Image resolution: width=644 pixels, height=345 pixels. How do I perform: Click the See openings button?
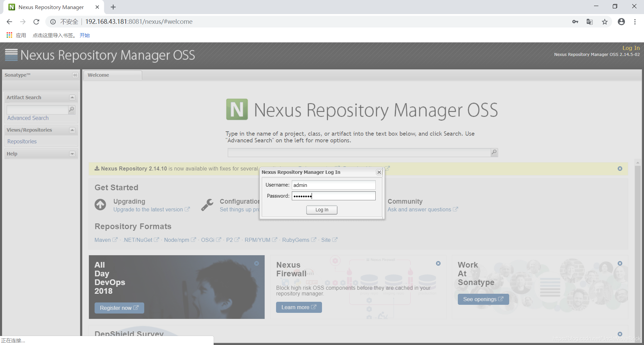(x=483, y=299)
